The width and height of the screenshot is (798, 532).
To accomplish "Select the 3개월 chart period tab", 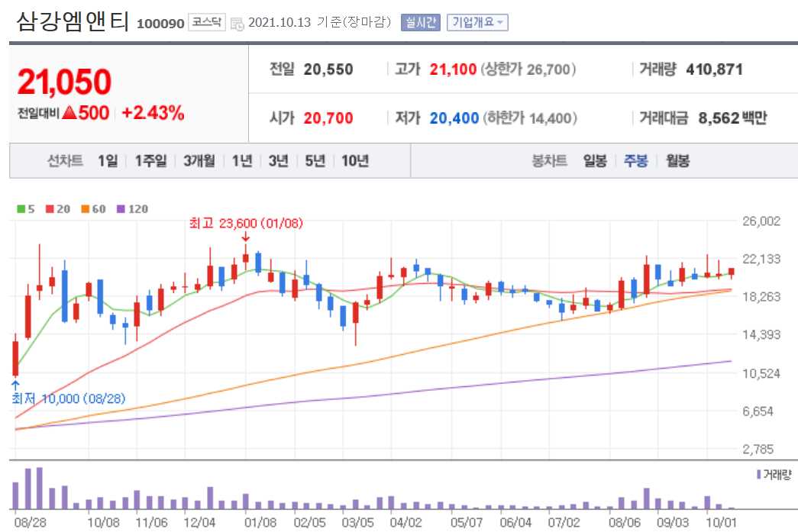I will coord(198,161).
